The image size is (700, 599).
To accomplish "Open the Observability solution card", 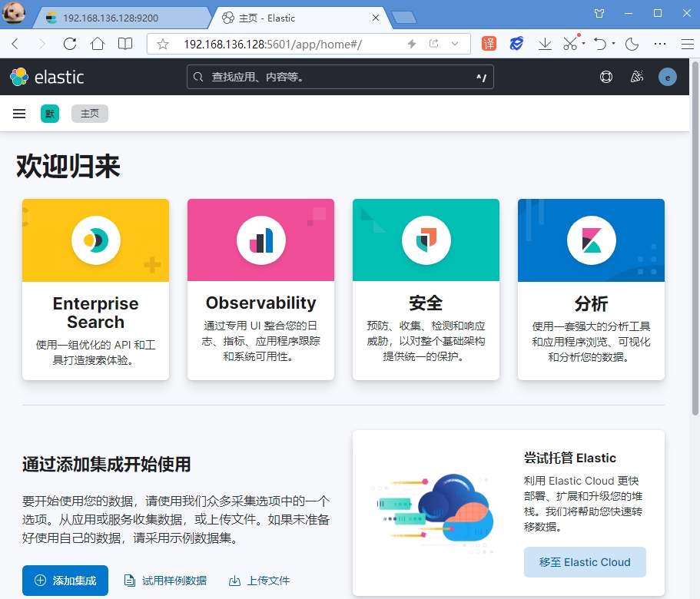I will pos(260,290).
